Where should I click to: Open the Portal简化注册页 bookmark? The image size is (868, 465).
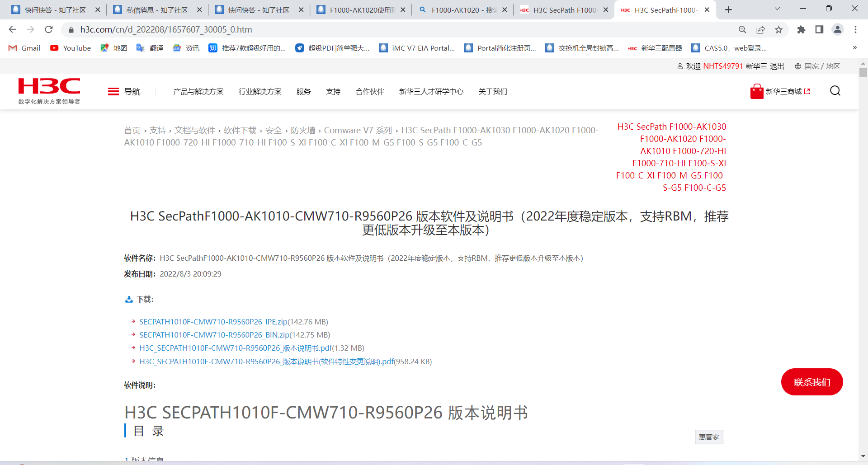[500, 48]
